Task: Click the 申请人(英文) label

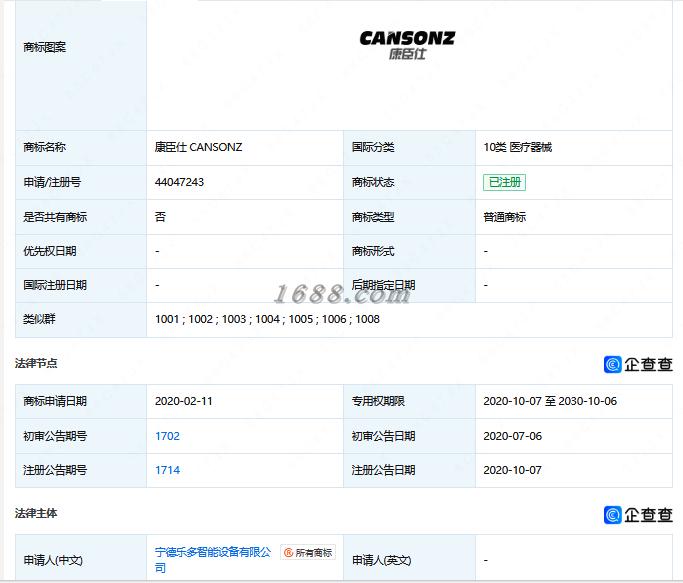Action: pos(381,560)
